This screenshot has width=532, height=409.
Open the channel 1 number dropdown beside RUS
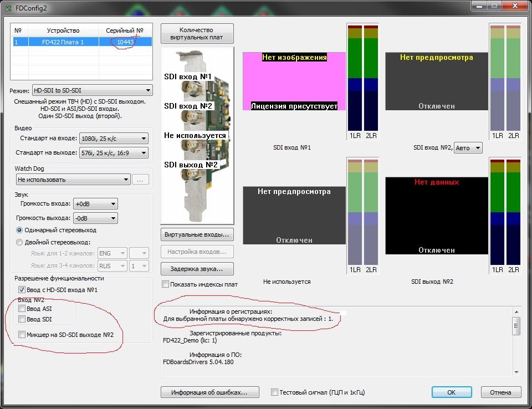(139, 266)
